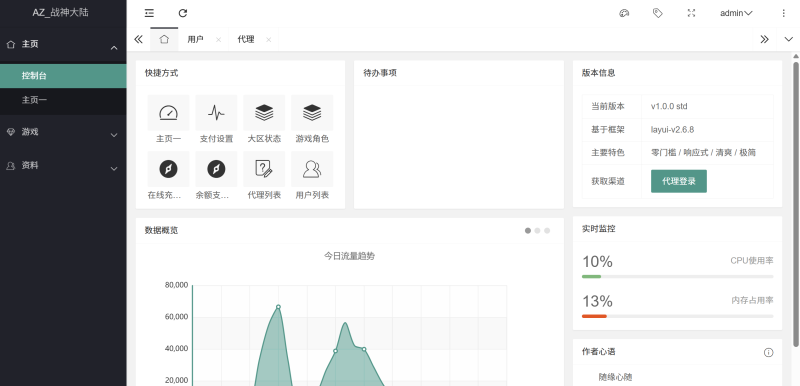Select first carousel dot in 数据概览

tap(528, 230)
